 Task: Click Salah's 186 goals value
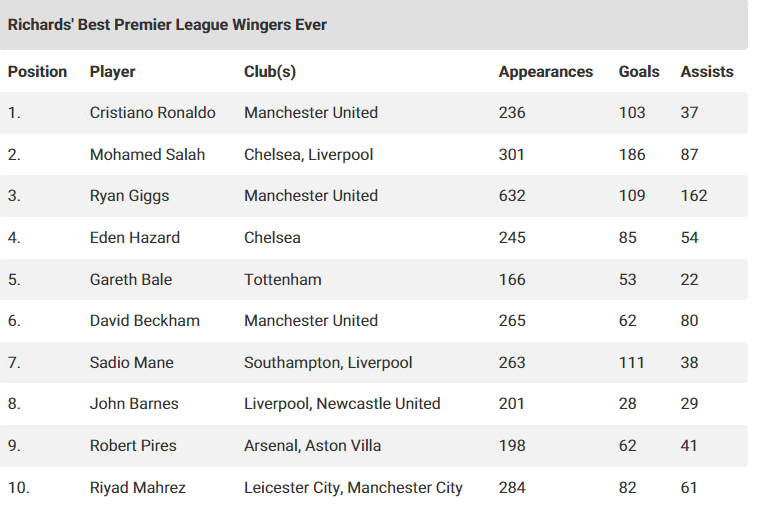coord(632,154)
